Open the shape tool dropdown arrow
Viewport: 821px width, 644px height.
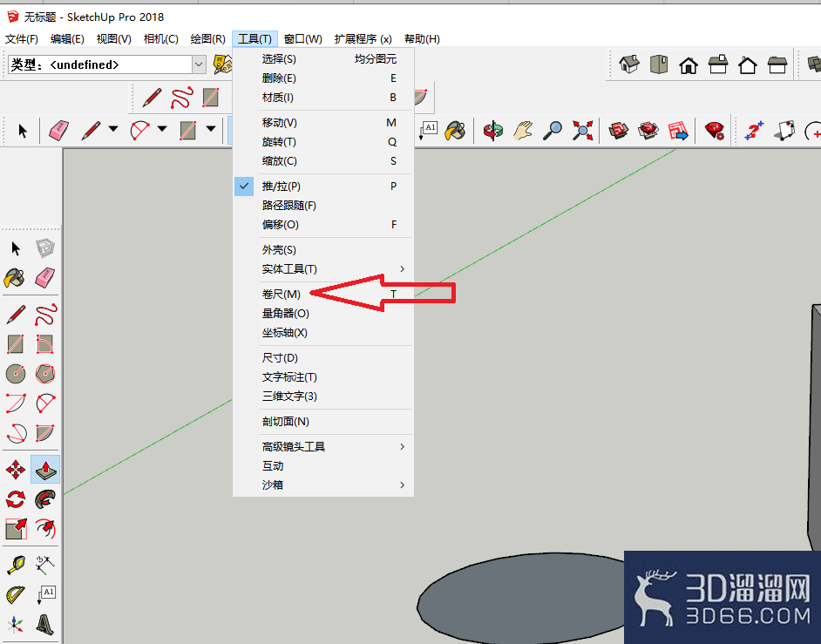point(211,129)
